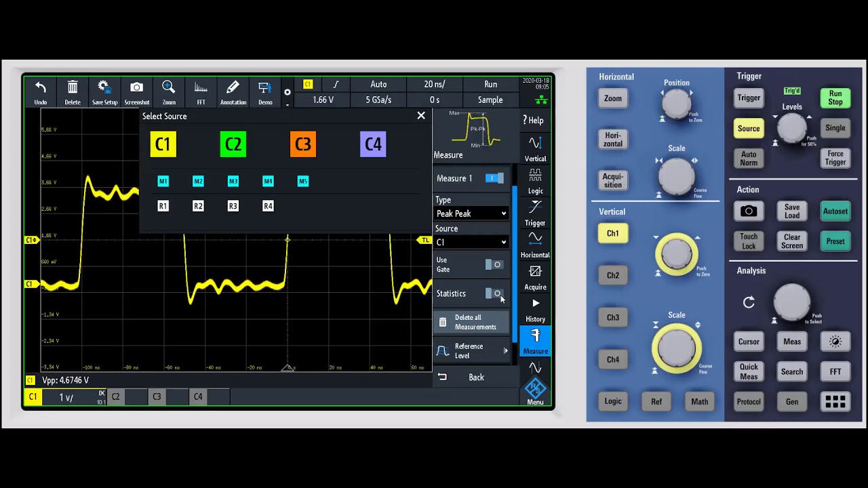Screen dimensions: 868x488
Task: Open Save Setup from the toolbar
Action: [x=104, y=92]
